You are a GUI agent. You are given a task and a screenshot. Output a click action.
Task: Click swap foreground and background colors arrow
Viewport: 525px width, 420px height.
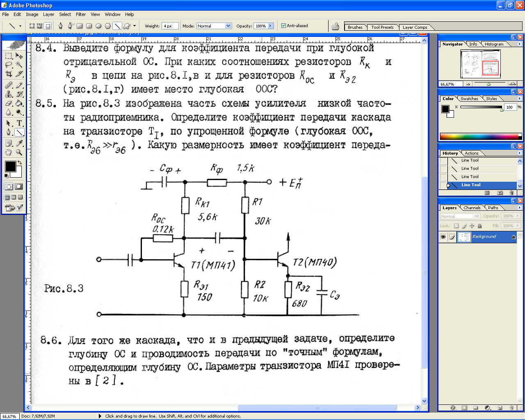click(x=19, y=162)
